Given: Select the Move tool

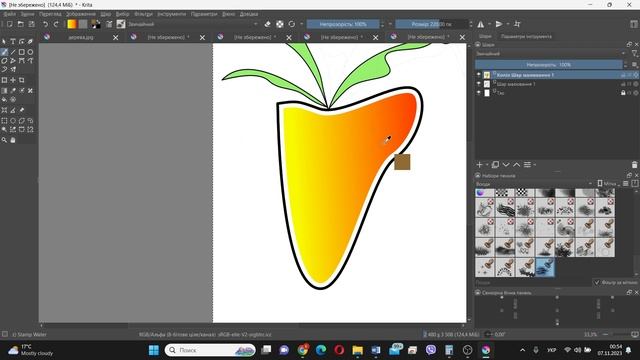Looking at the screenshot, I should [13, 80].
